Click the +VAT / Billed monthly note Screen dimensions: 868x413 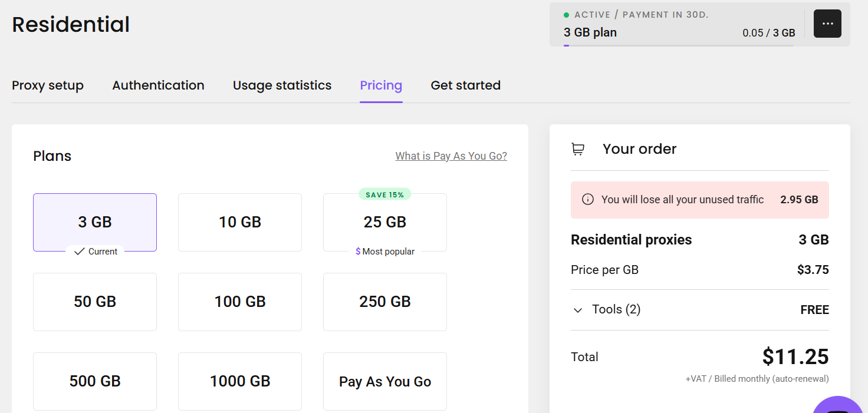coord(757,379)
